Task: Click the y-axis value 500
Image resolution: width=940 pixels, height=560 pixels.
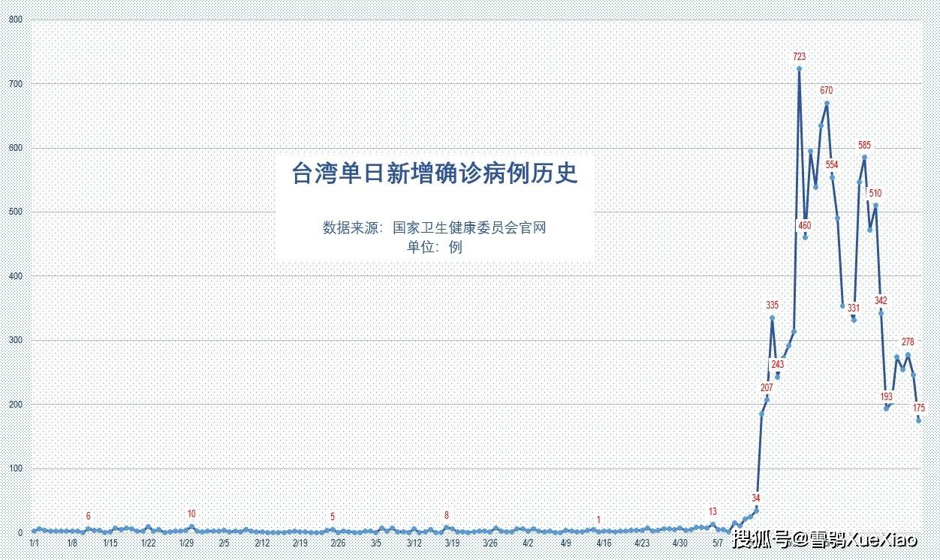Action: click(15, 212)
